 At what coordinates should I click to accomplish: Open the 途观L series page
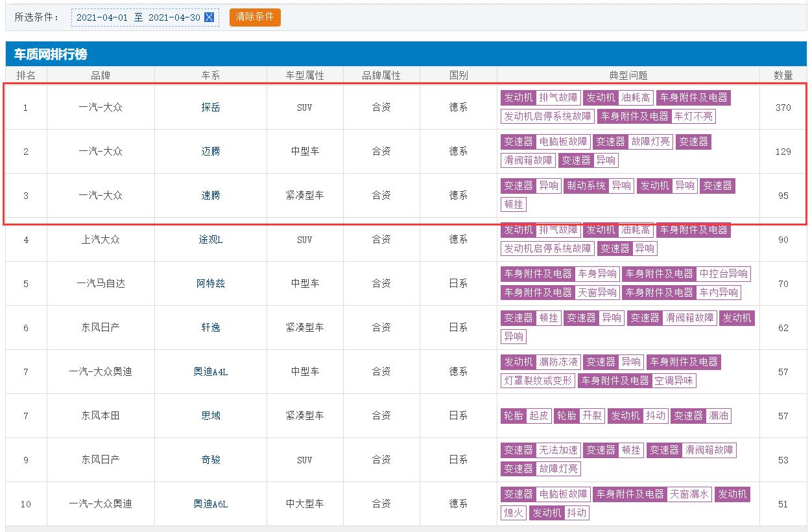coord(211,240)
